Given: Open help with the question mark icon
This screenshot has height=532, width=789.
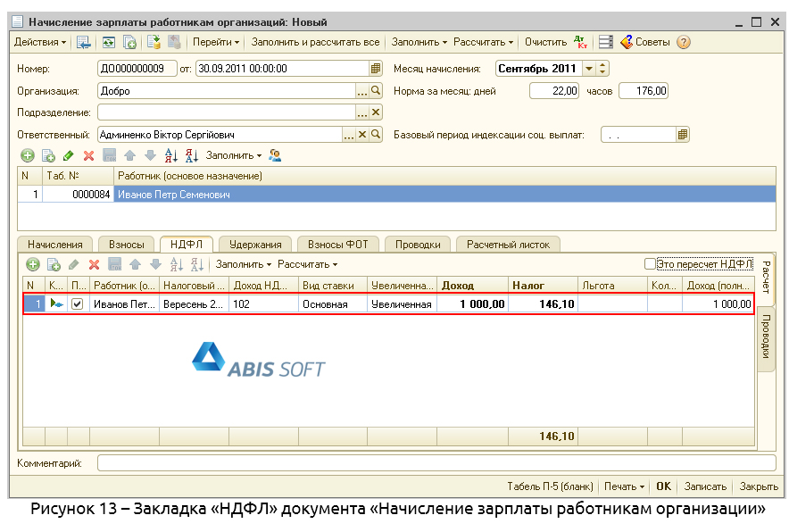Looking at the screenshot, I should (x=684, y=42).
